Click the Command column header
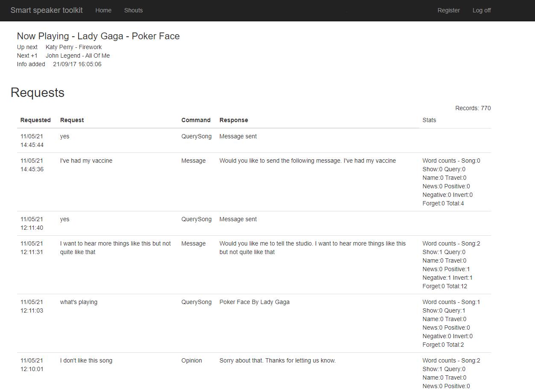Screen dimensions: 535x392 click(196, 120)
